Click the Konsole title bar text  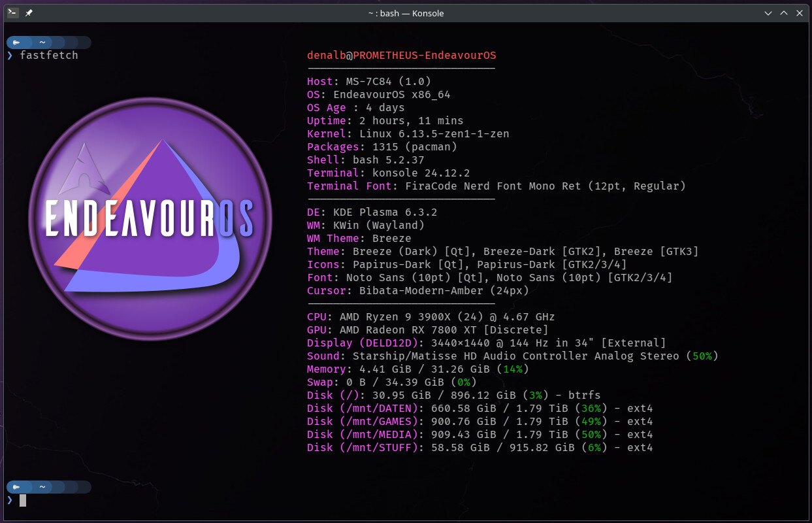tap(406, 13)
